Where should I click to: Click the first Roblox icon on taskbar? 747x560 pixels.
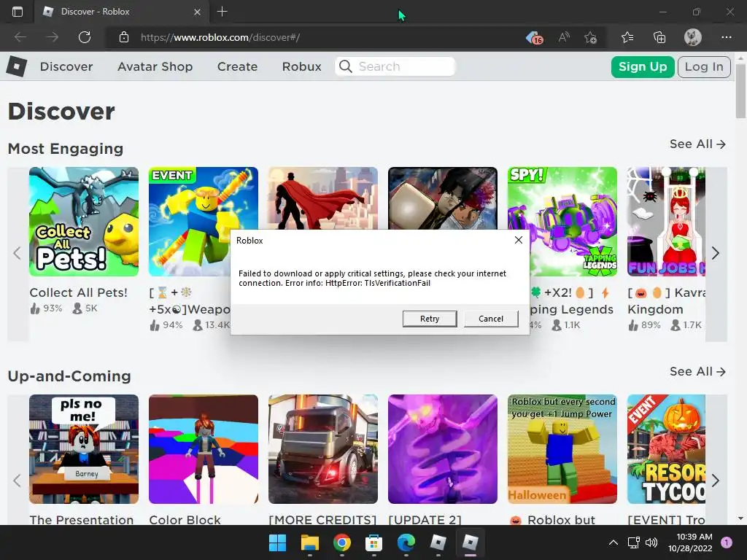438,542
